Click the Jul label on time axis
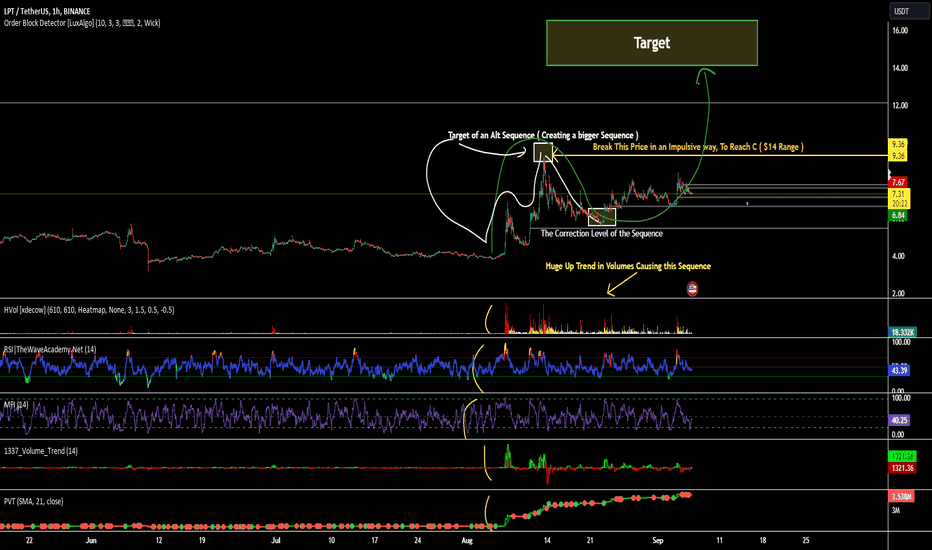 [x=276, y=540]
